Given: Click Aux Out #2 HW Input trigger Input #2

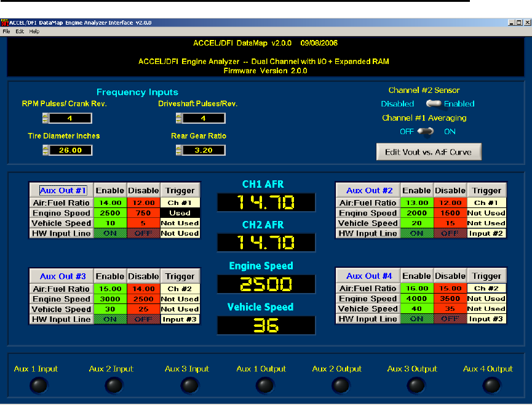Looking at the screenshot, I should tap(486, 233).
